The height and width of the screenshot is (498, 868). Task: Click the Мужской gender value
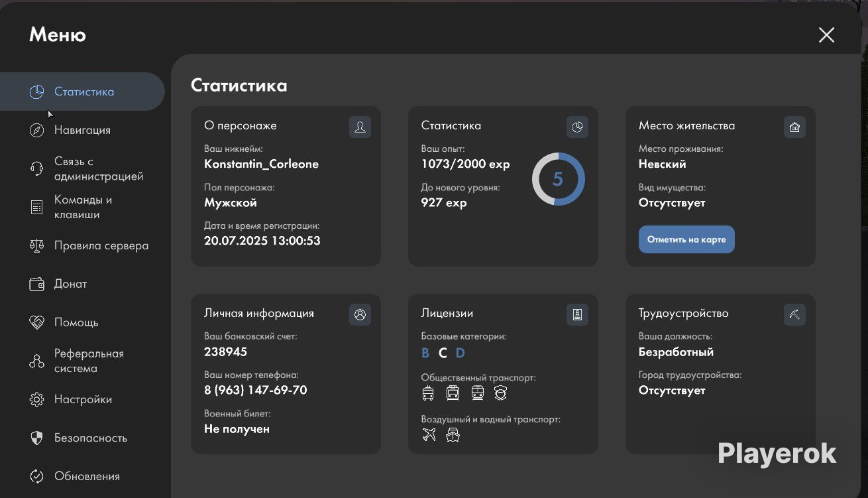tap(231, 202)
